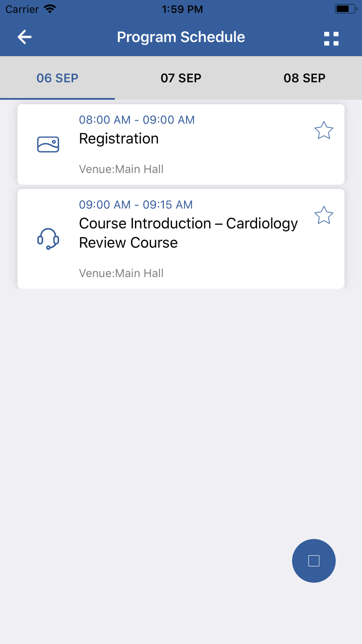The image size is (362, 644).
Task: Tap the round blue floating button
Action: [x=314, y=561]
